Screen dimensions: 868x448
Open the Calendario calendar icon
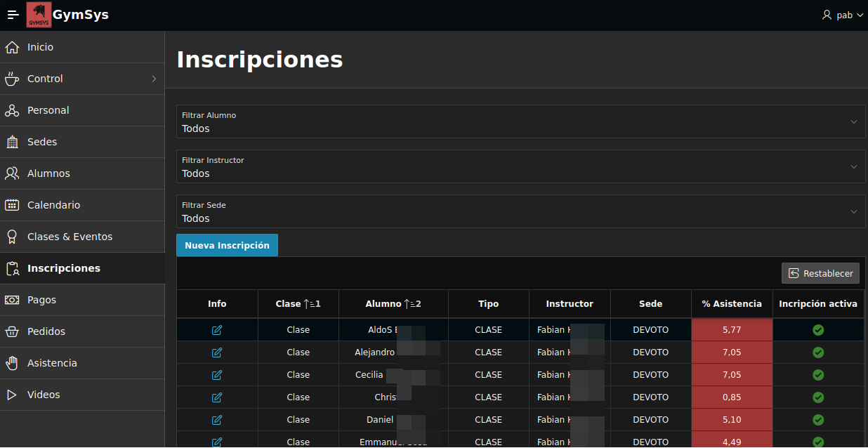[x=12, y=204]
